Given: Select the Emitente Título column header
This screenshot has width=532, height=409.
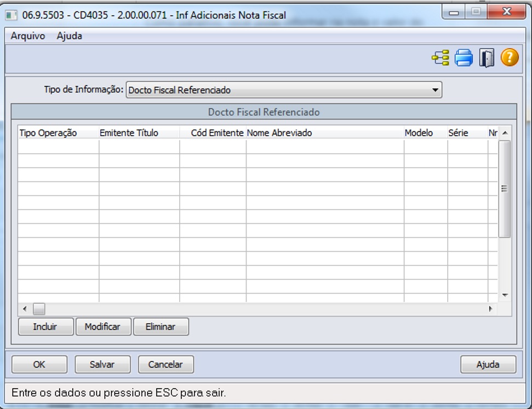Looking at the screenshot, I should [x=139, y=133].
